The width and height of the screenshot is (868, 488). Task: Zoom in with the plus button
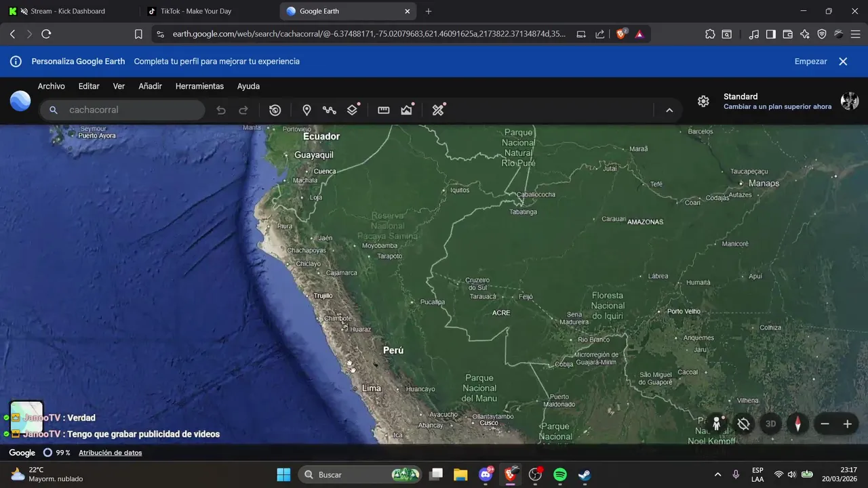click(847, 424)
